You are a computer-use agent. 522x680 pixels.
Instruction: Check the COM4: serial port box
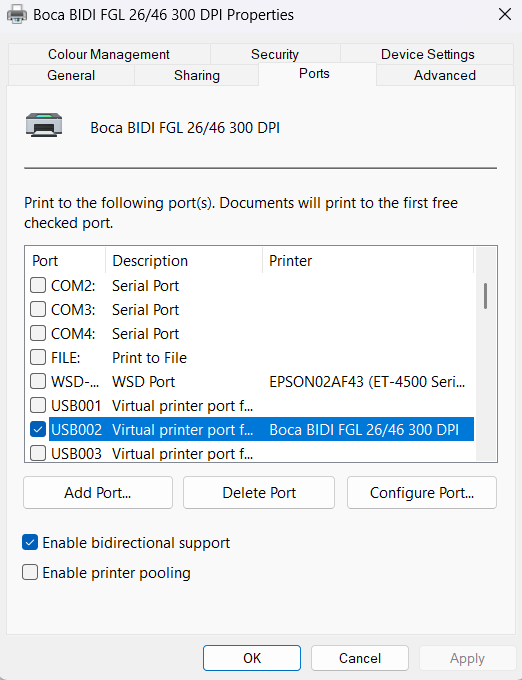click(x=38, y=333)
